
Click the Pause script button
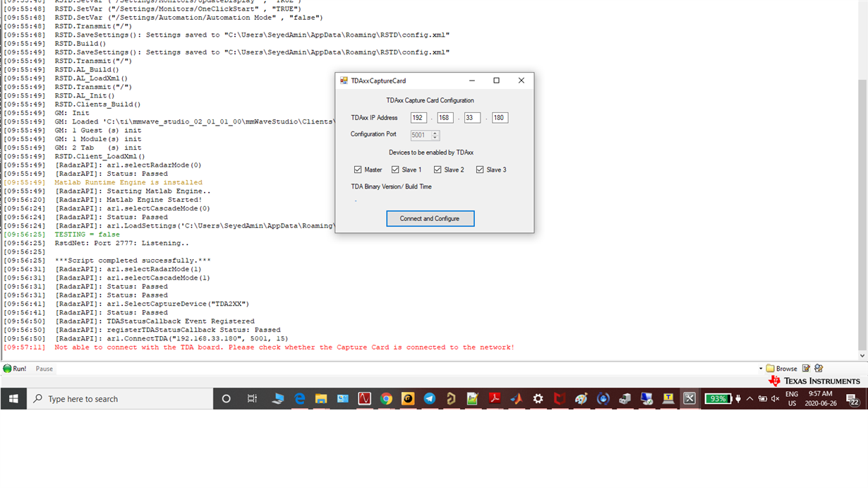click(x=44, y=369)
